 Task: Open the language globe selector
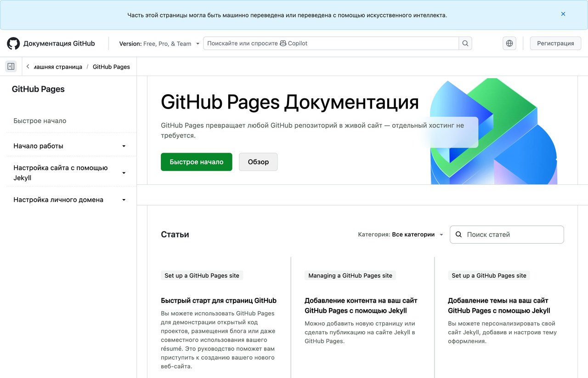(x=509, y=43)
